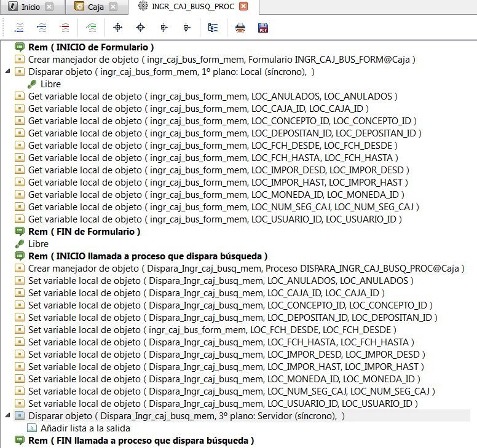Select the Añadir lista a la salida line

[x=85, y=428]
